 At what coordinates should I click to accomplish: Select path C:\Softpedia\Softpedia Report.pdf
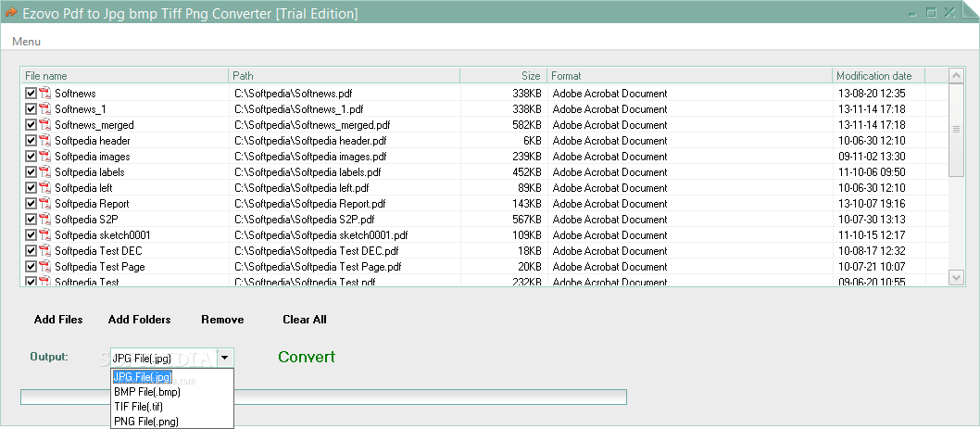tap(310, 204)
